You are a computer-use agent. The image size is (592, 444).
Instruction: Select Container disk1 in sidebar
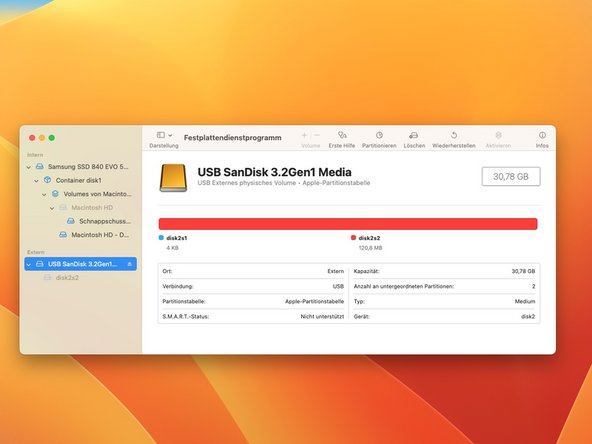point(79,180)
